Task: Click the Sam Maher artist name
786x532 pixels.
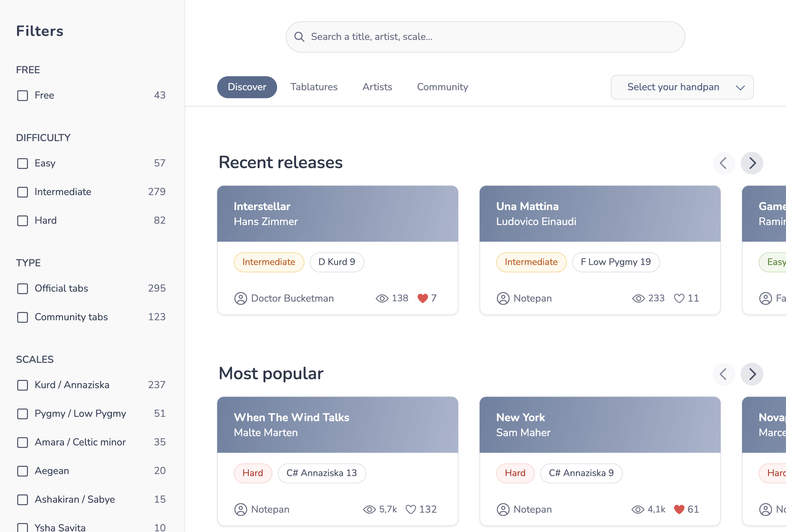Action: click(523, 433)
